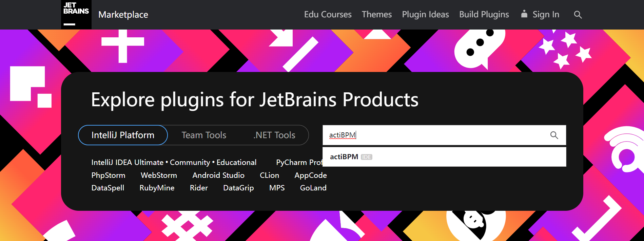The image size is (644, 241).
Task: Browse DataGrip plugins
Action: [238, 188]
